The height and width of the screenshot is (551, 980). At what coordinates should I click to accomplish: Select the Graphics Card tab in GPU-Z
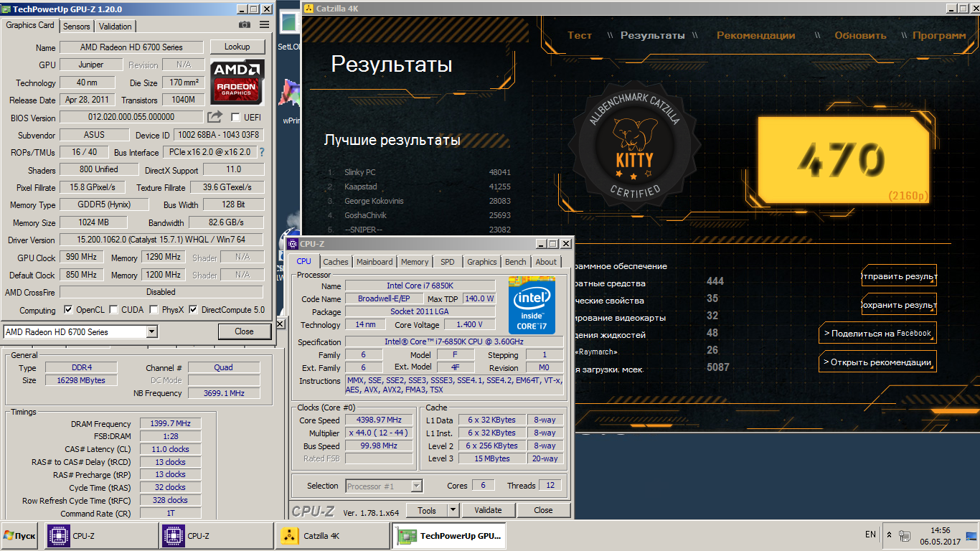coord(30,24)
